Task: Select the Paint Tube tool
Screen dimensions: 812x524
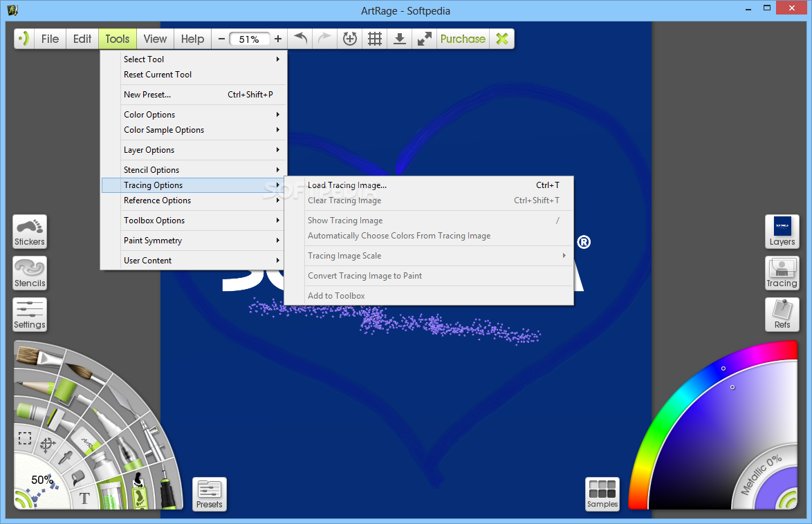Action: tap(104, 465)
